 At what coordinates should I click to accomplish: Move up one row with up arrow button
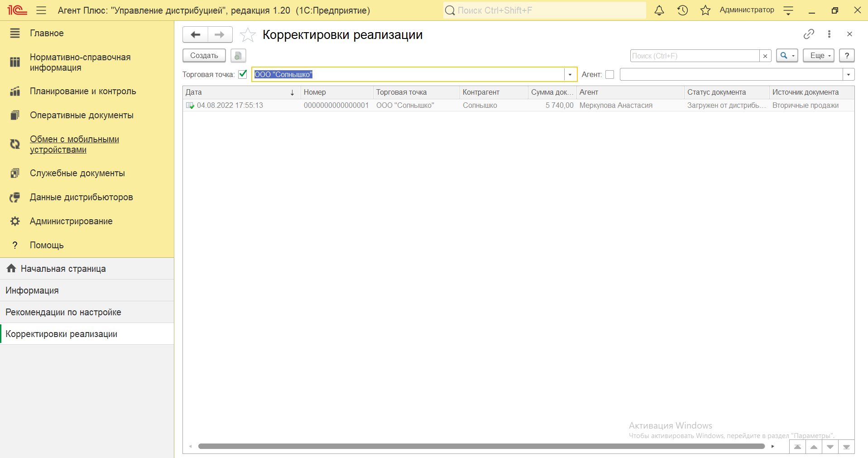coord(814,447)
